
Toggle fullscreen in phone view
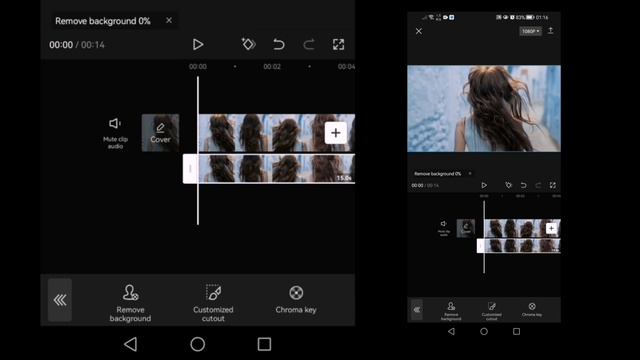553,185
